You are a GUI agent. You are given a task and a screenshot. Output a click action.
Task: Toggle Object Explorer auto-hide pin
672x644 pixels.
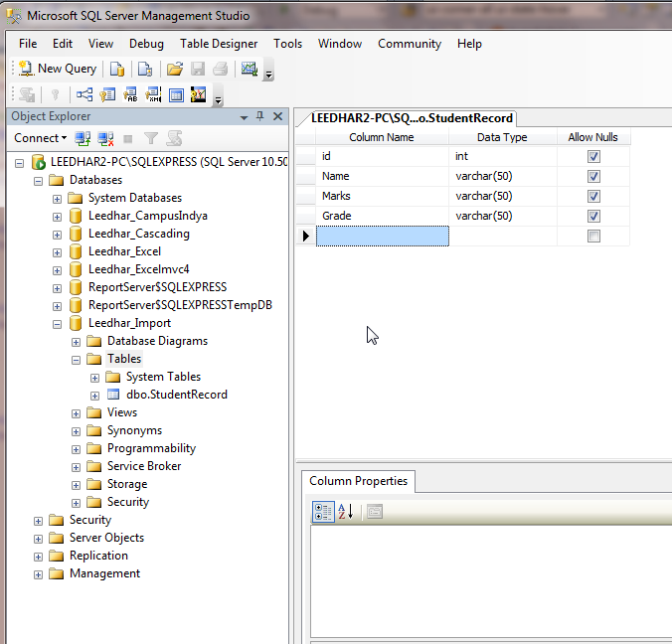(260, 116)
